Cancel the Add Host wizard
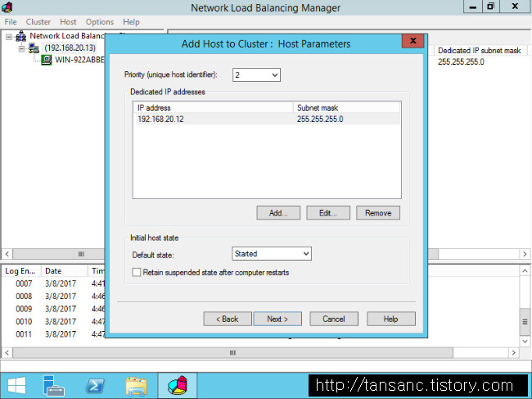The width and height of the screenshot is (532, 399). (x=334, y=319)
